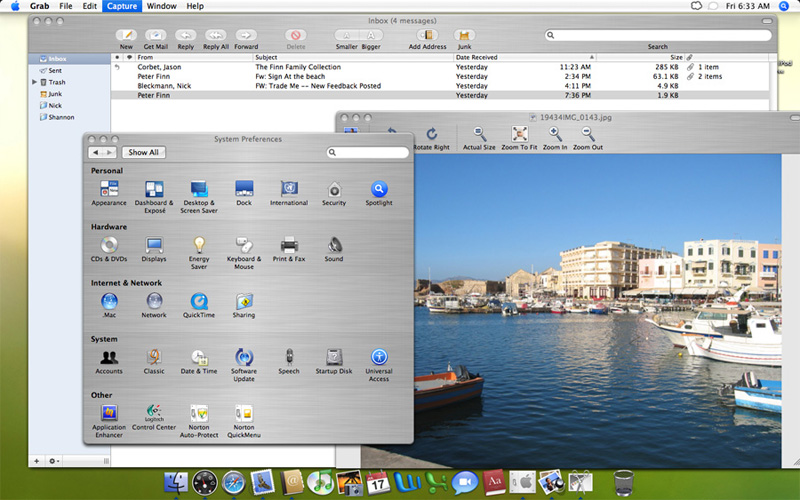The image size is (800, 500).
Task: Open the Spotlight preference pane
Action: click(379, 189)
